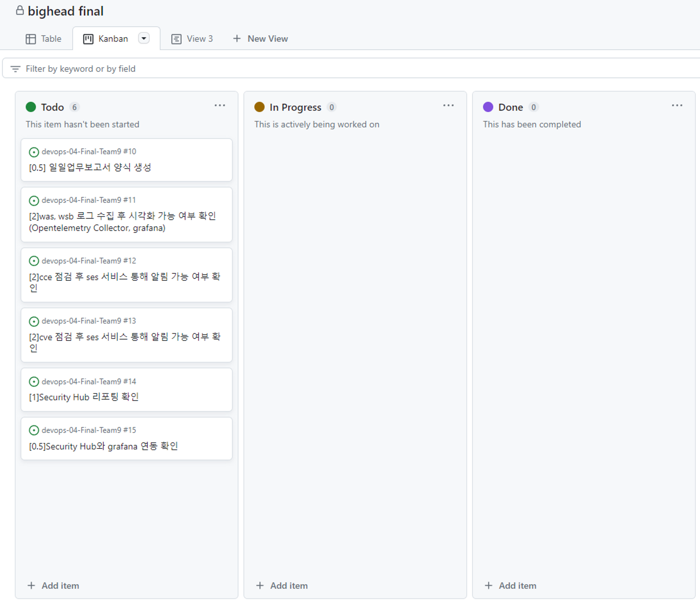Open Done column three-dot menu
The height and width of the screenshot is (602, 700).
pos(677,105)
